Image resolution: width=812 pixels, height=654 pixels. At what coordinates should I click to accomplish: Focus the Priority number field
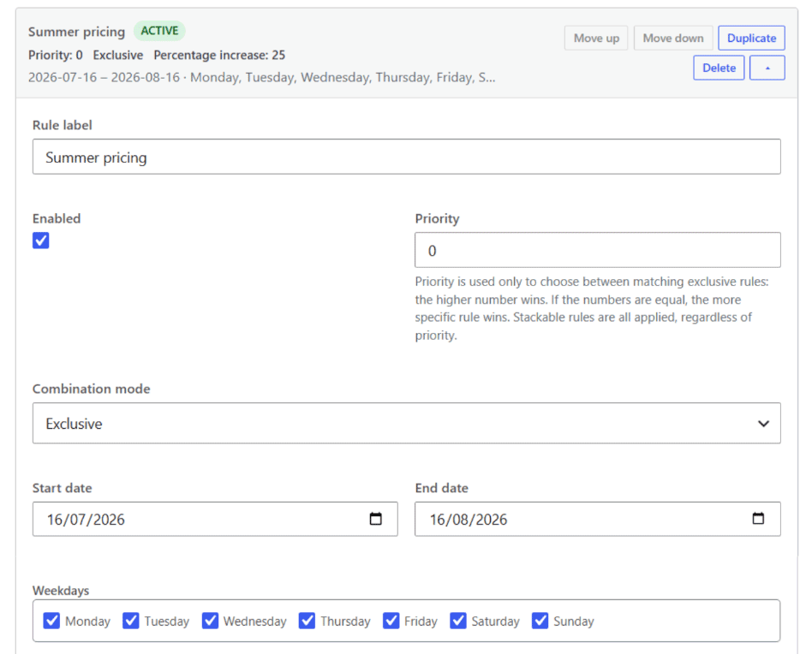point(598,250)
